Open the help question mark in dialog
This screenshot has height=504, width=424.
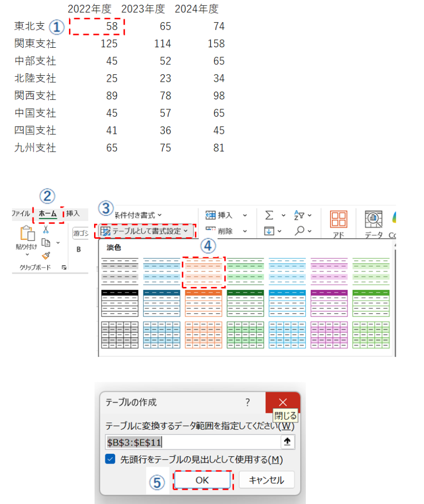tap(248, 402)
